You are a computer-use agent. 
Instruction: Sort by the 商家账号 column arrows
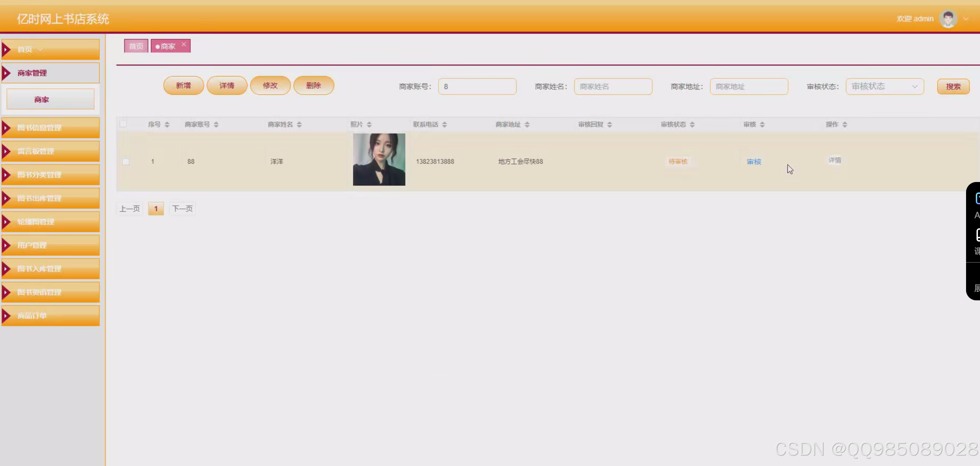tap(216, 125)
